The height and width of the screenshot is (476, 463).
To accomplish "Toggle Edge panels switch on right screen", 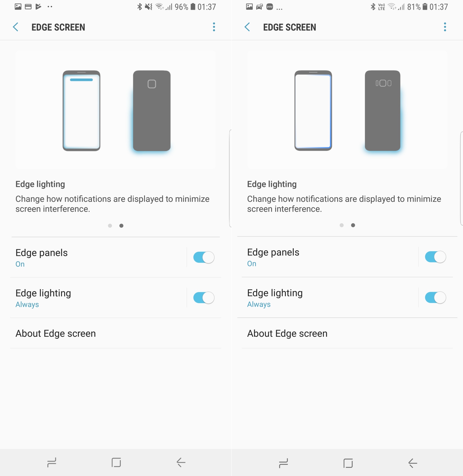I will tap(435, 257).
